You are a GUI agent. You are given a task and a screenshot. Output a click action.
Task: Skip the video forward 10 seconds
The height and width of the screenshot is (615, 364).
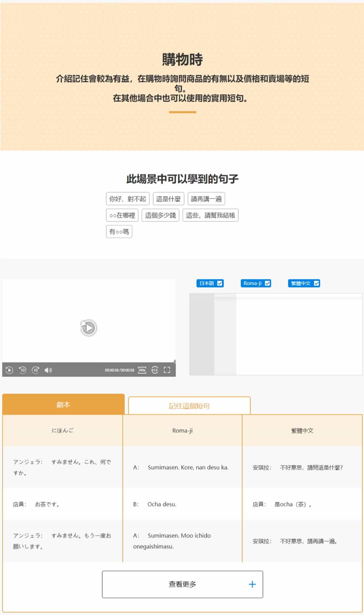click(x=36, y=370)
